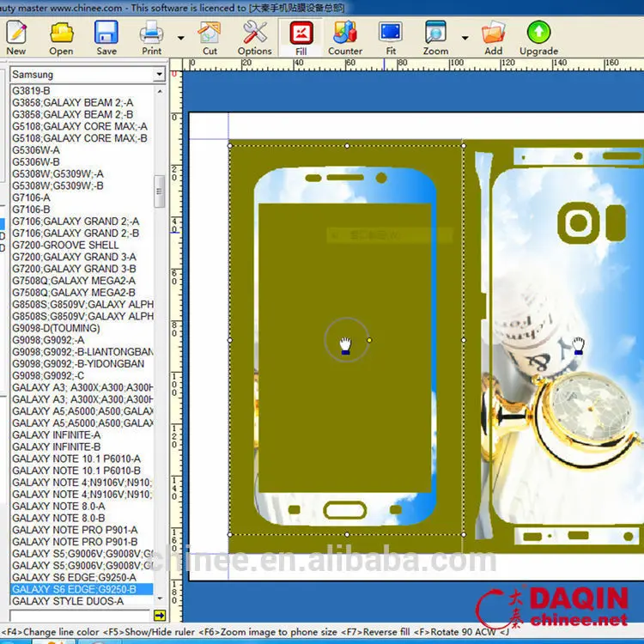The height and width of the screenshot is (644, 644).
Task: Select GALAXY S6 EDGE;G9250-A entry
Action: click(74, 578)
